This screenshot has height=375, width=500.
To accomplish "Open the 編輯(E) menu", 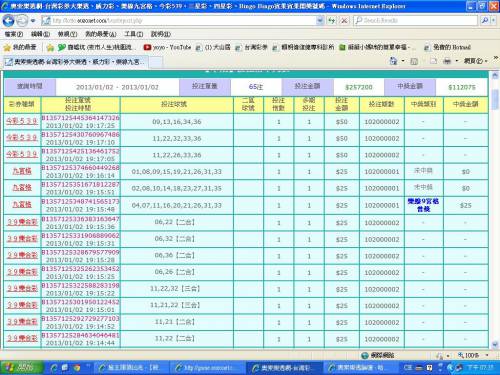I will [x=40, y=34].
